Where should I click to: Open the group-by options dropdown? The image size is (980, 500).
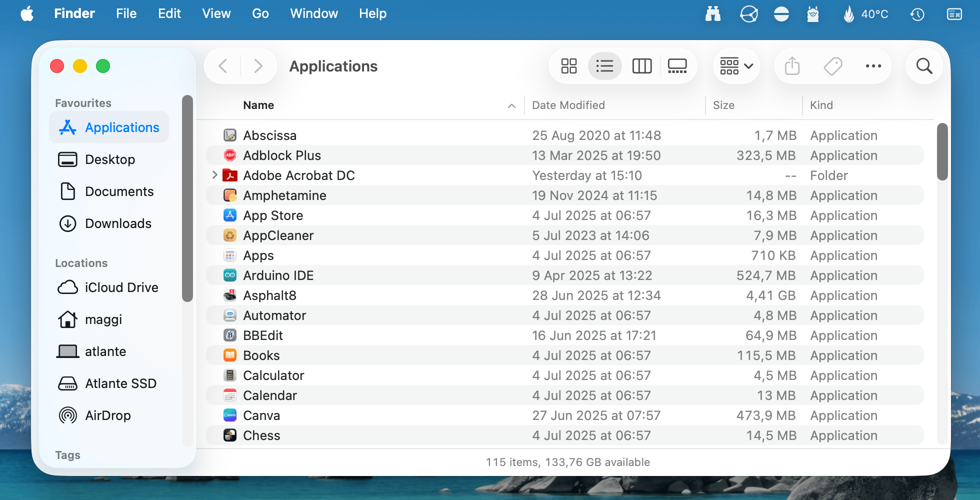pyautogui.click(x=736, y=66)
